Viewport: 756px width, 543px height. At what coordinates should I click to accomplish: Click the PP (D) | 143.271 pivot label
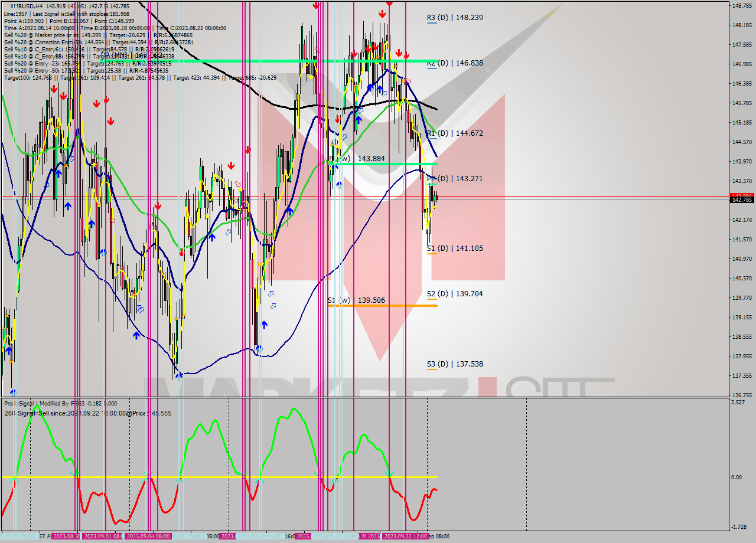coord(455,178)
